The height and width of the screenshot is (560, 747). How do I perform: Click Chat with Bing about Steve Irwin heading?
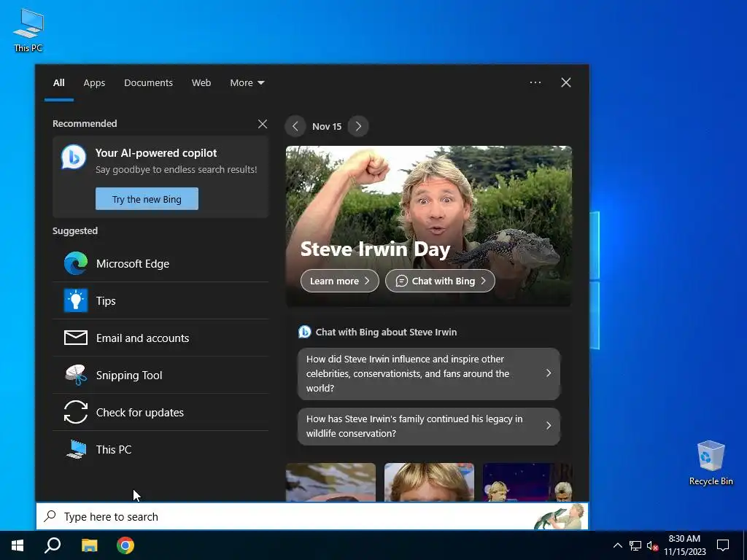pos(386,332)
